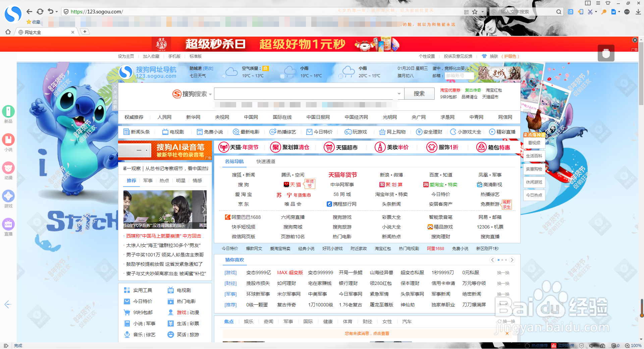Open the key password manager icon
644x349 pixels.
[x=604, y=12]
